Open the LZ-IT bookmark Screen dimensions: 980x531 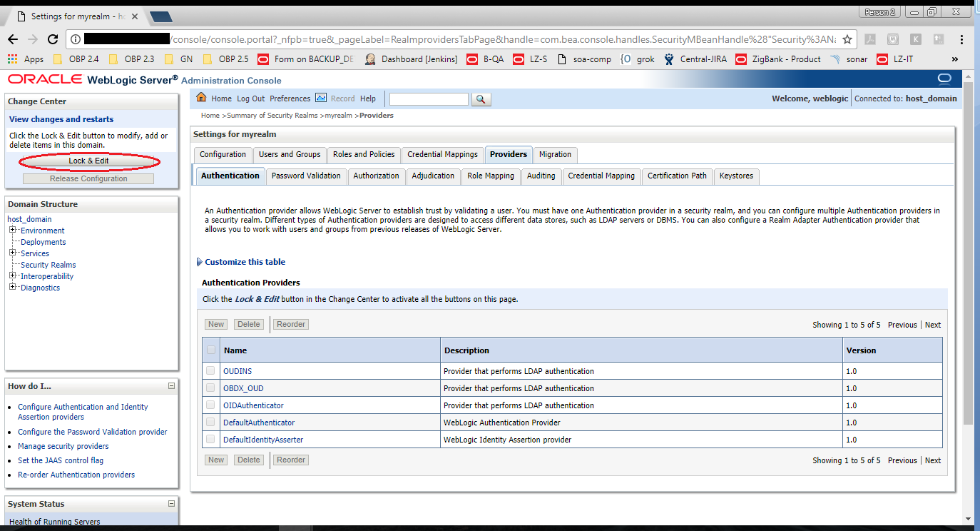(894, 59)
